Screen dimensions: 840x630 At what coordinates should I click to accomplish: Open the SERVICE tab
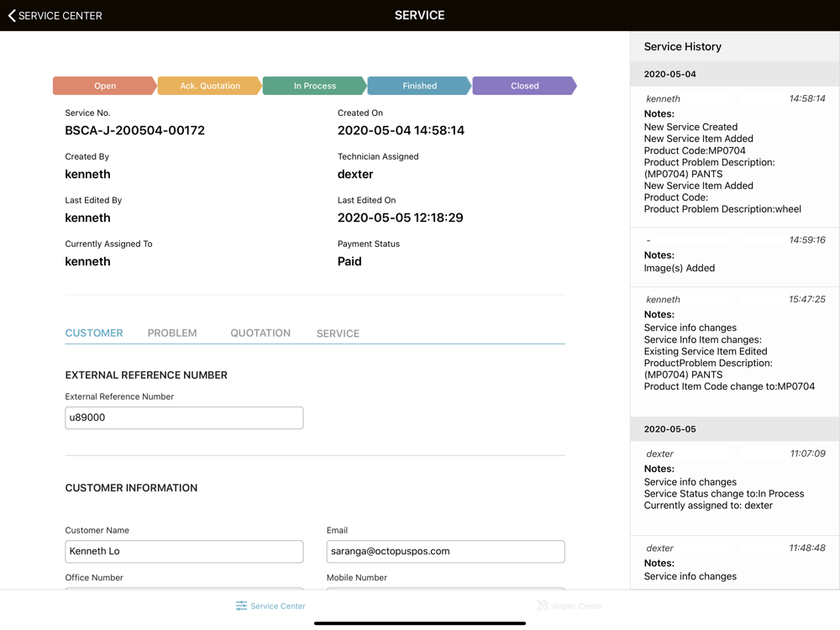tap(338, 333)
